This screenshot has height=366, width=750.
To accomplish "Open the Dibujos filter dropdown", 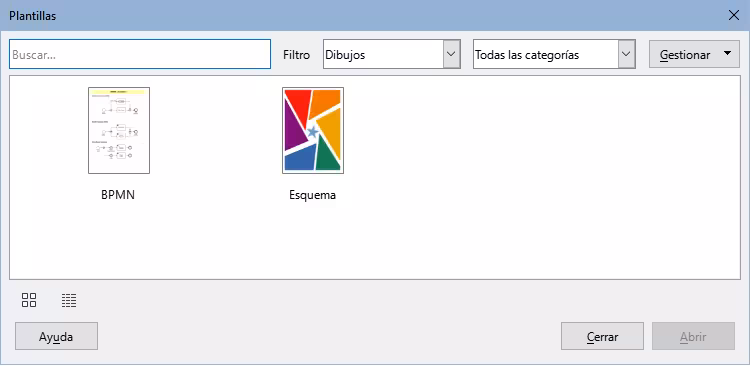I will coord(392,54).
